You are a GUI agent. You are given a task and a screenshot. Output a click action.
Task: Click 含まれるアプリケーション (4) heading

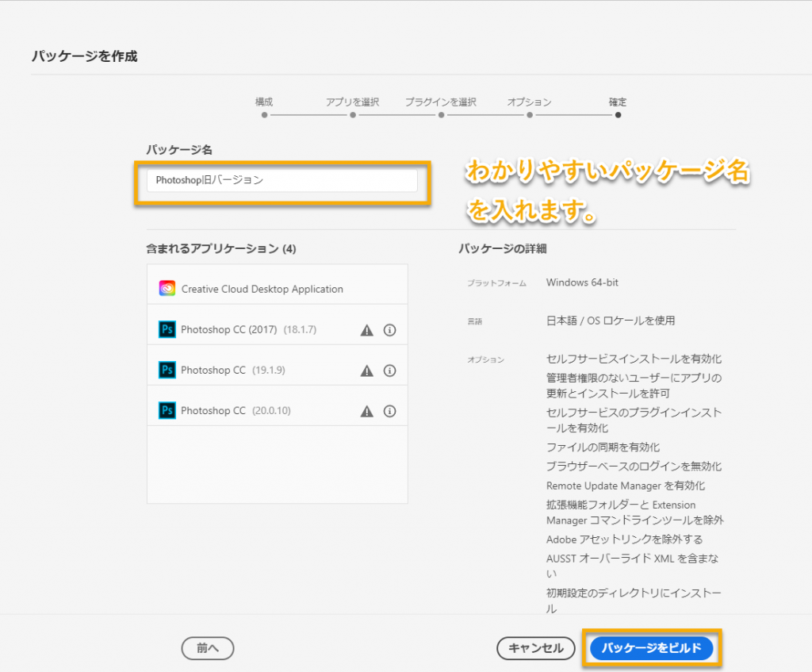click(x=221, y=248)
